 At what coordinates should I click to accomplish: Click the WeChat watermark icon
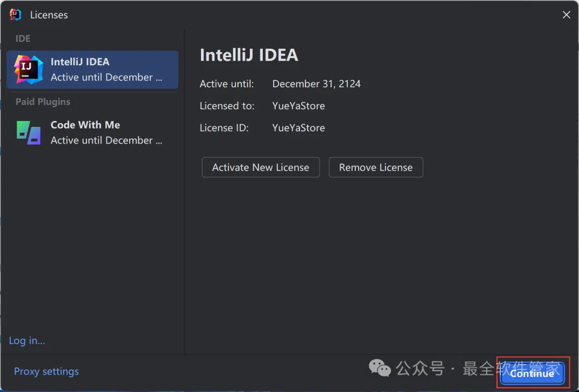[380, 368]
